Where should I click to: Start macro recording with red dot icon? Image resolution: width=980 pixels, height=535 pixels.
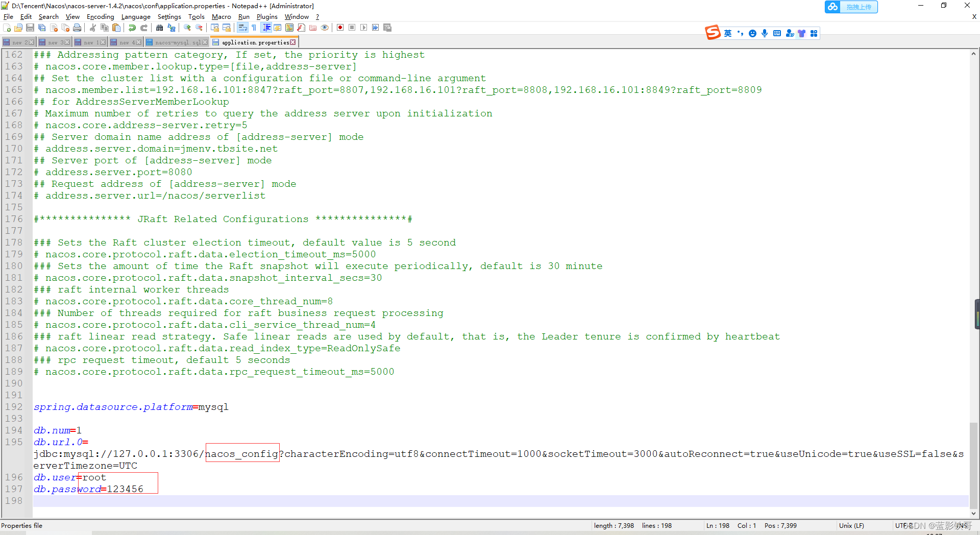pyautogui.click(x=340, y=28)
